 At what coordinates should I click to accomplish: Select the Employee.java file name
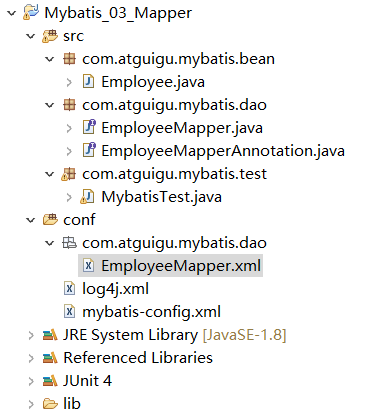click(153, 82)
